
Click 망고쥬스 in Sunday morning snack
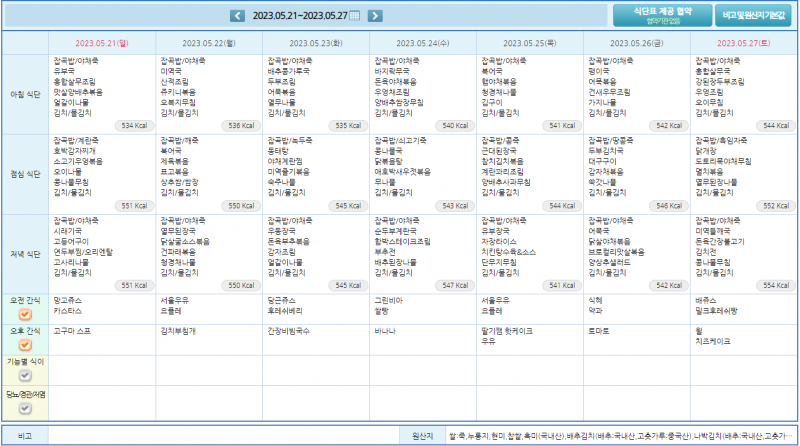(68, 301)
